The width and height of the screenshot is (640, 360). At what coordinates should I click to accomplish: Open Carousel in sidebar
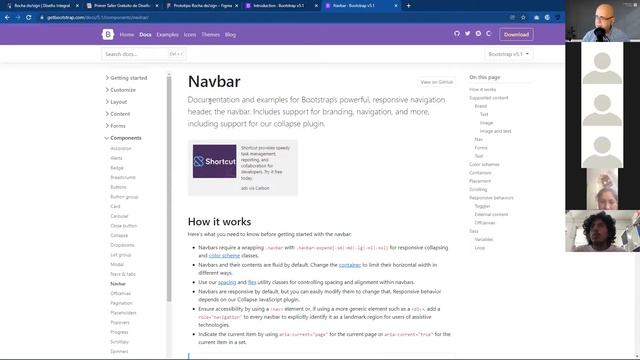pyautogui.click(x=119, y=216)
